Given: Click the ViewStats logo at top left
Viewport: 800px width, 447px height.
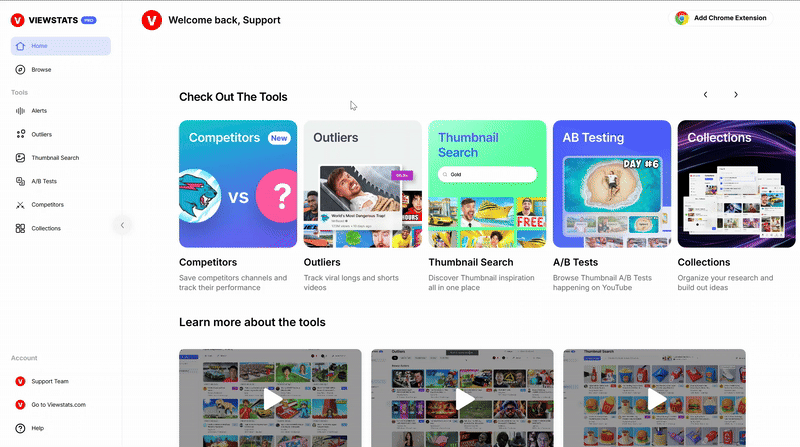Looking at the screenshot, I should 53,20.
